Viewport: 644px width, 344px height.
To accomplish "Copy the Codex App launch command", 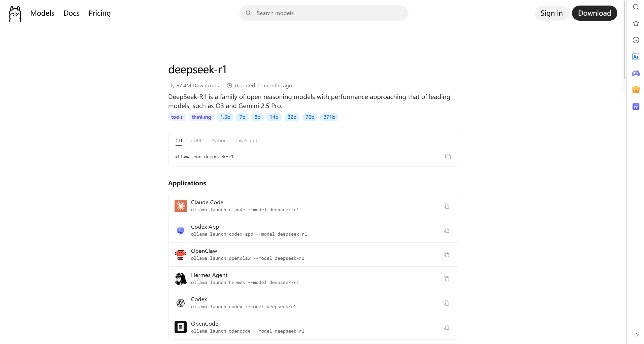I will pos(446,230).
